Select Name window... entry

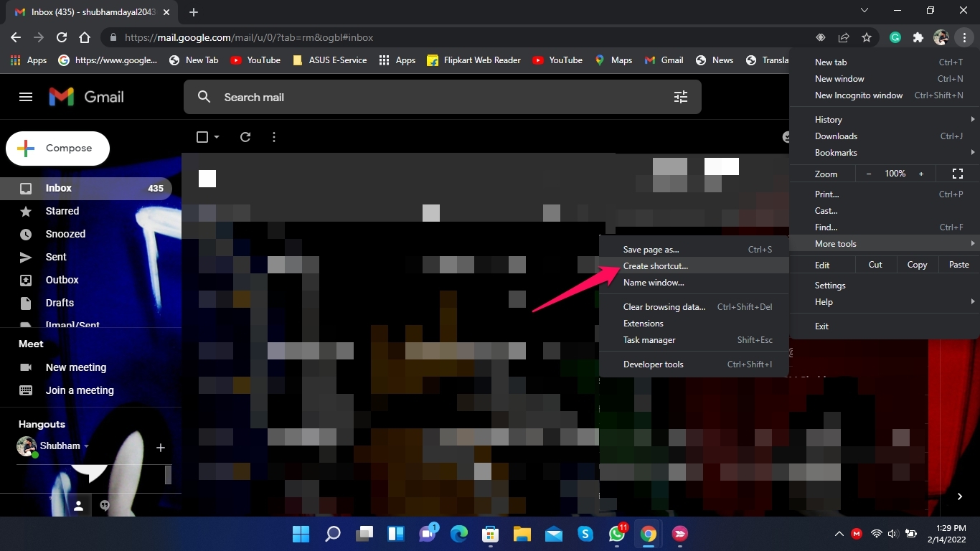tap(694, 282)
